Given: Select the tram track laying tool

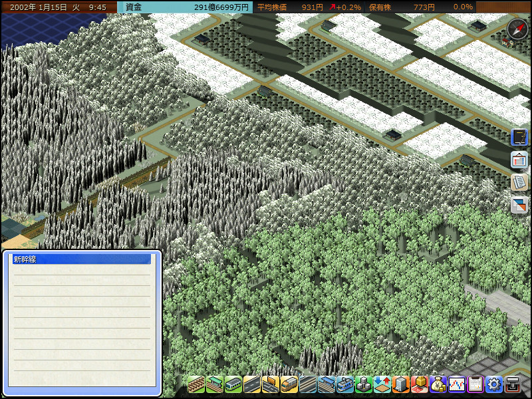Looking at the screenshot, I should (x=308, y=384).
